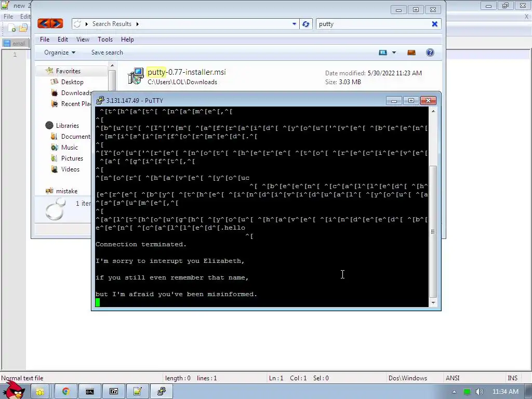532x399 pixels.
Task: Open the Help menu in Explorer
Action: point(127,39)
